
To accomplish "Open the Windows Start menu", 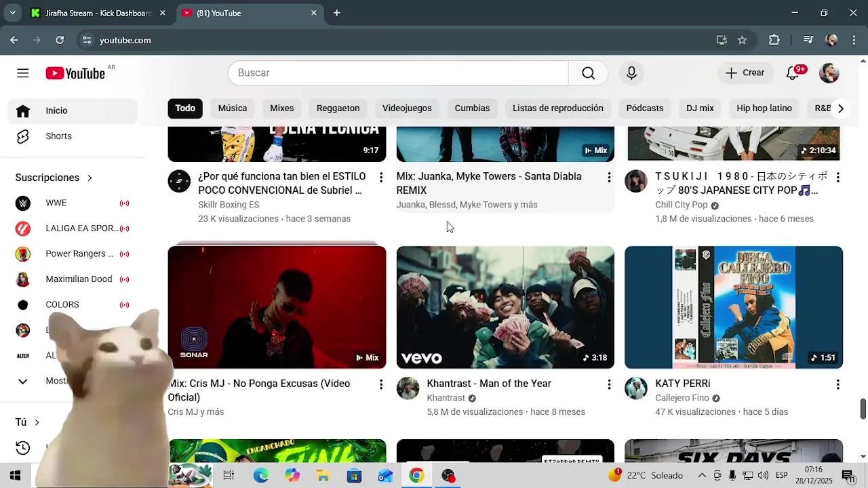I will (x=15, y=476).
